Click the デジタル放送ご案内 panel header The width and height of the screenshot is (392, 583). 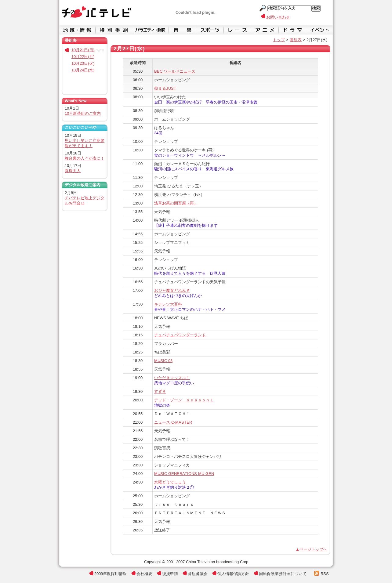[x=85, y=185]
